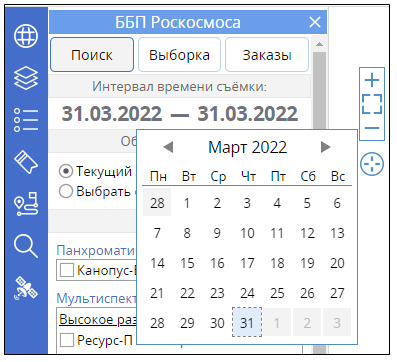Click the crosshair locate icon

[x=372, y=164]
